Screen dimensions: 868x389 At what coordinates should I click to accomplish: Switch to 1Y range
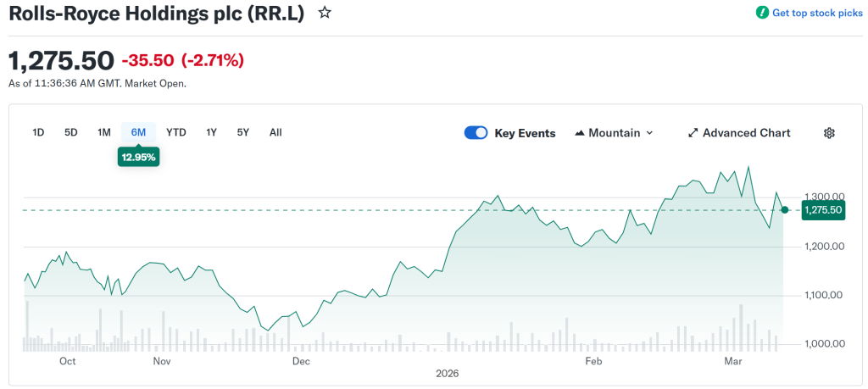pos(211,132)
